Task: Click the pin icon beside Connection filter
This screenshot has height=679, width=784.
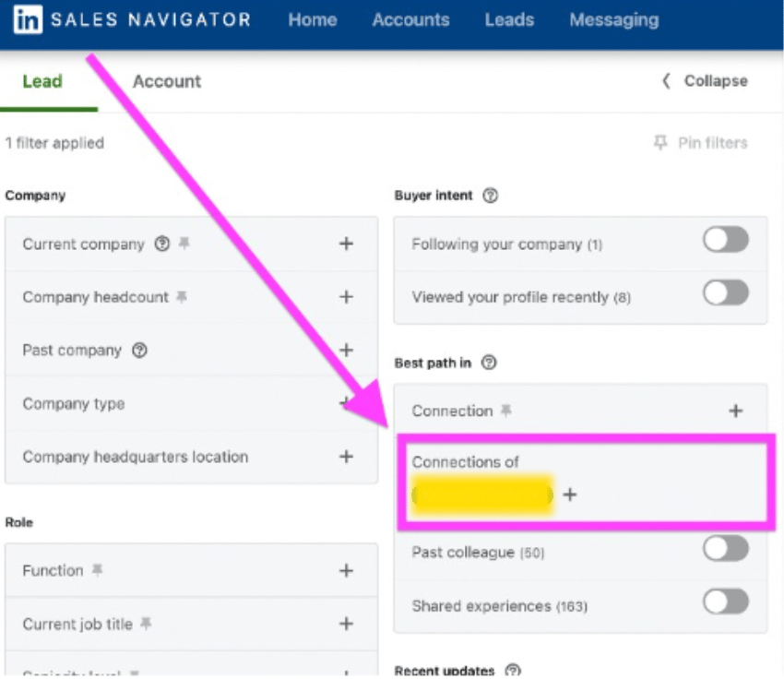Action: click(x=506, y=411)
